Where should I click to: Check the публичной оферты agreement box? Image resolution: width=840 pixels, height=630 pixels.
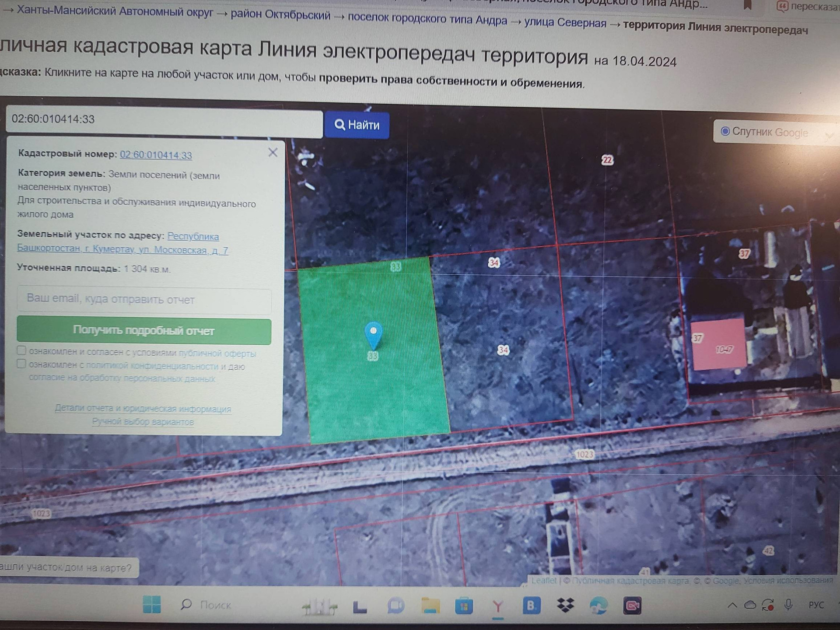click(x=21, y=350)
